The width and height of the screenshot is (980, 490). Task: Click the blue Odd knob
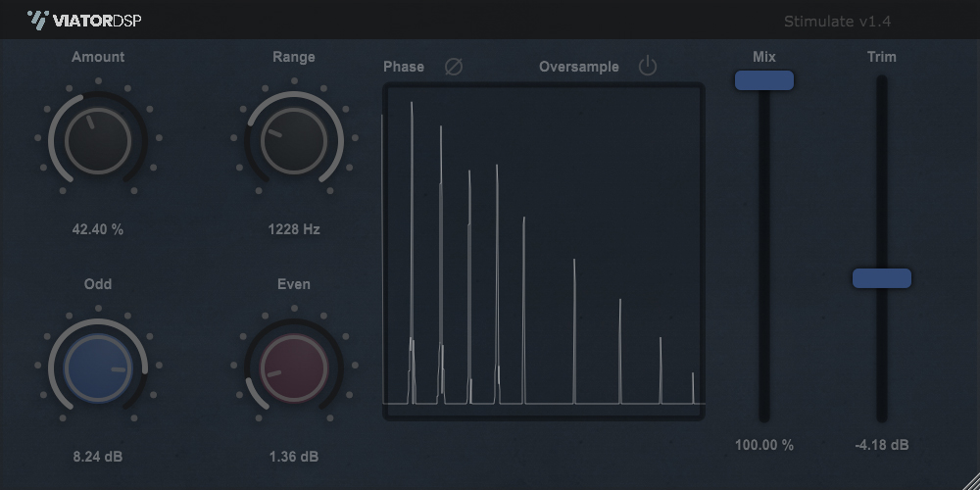98,367
